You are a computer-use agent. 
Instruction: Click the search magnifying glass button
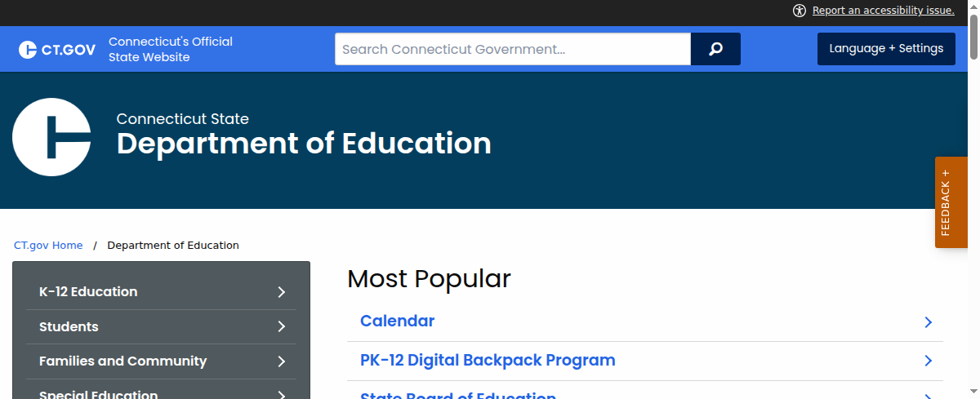click(715, 49)
